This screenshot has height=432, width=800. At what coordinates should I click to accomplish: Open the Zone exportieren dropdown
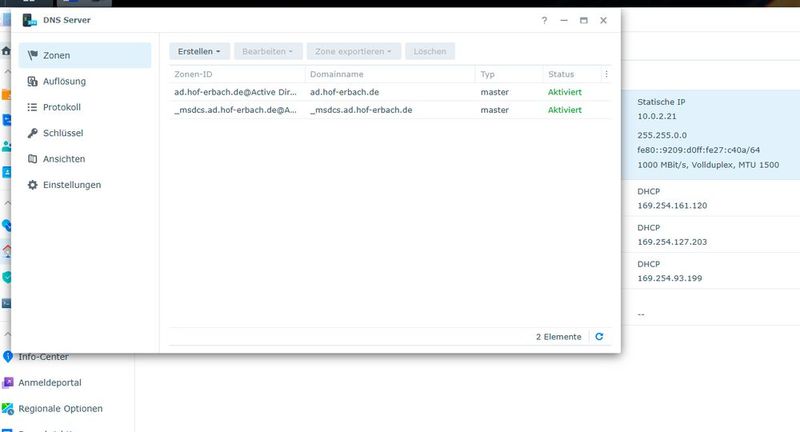point(354,52)
